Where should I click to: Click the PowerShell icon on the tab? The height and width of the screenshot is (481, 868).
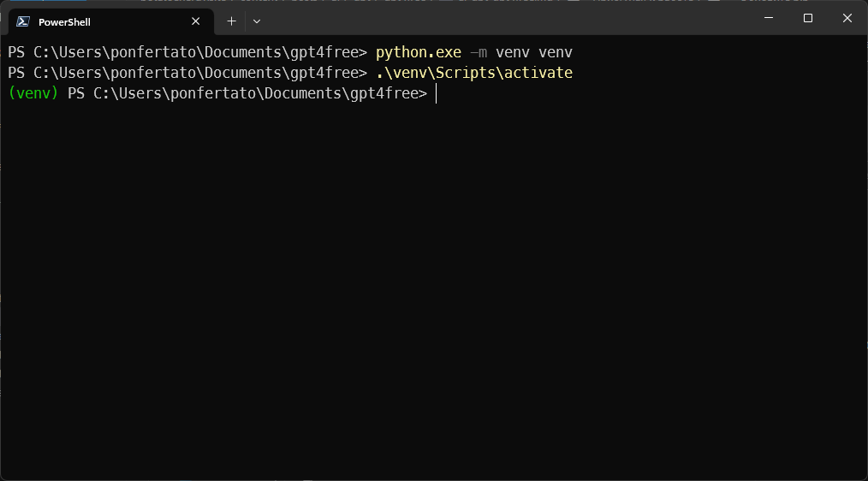(x=23, y=21)
